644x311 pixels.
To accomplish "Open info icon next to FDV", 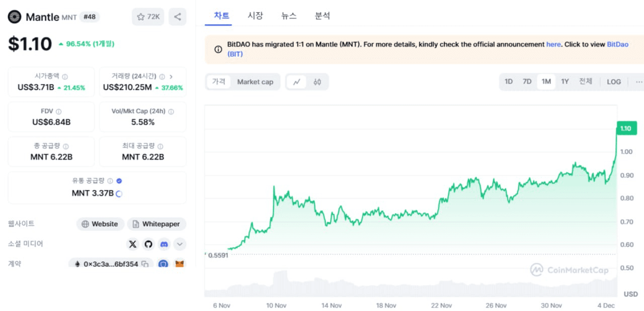I will click(x=59, y=112).
